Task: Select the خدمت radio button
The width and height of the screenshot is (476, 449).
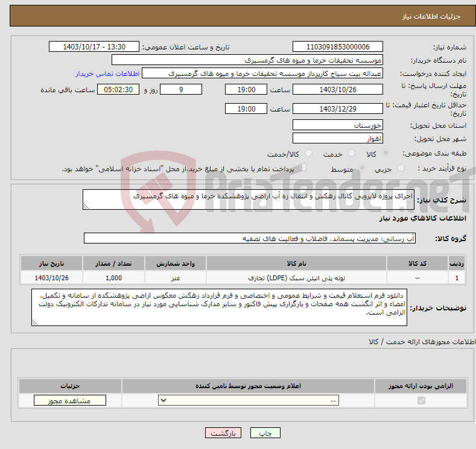Action: [x=351, y=153]
